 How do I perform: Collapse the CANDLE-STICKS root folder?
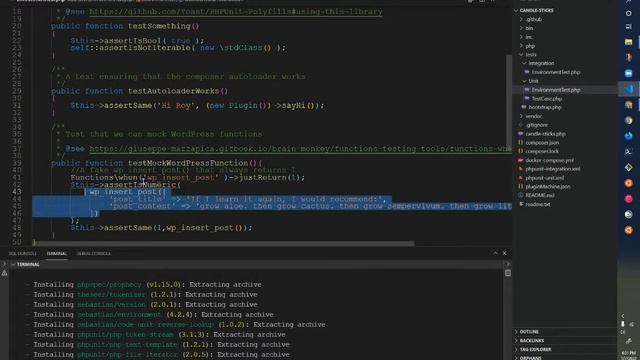click(x=516, y=10)
